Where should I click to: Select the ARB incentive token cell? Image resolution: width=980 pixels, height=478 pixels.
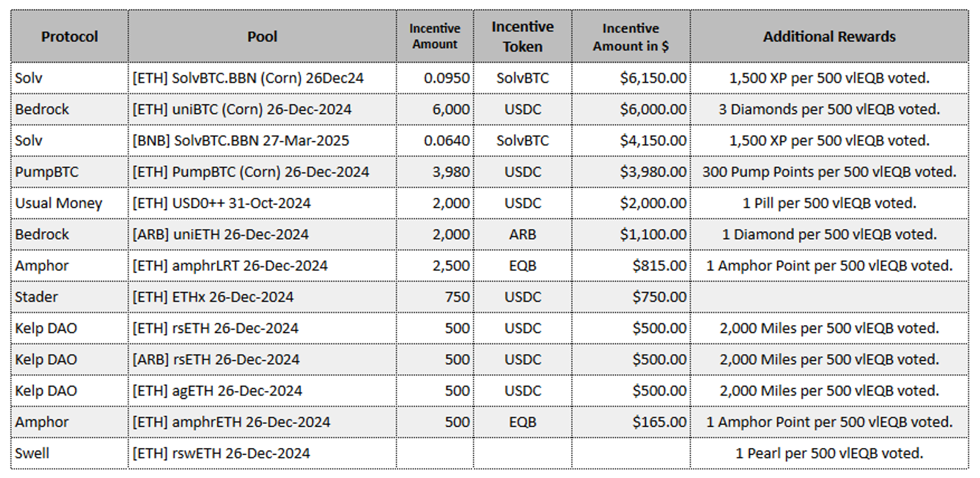(522, 234)
